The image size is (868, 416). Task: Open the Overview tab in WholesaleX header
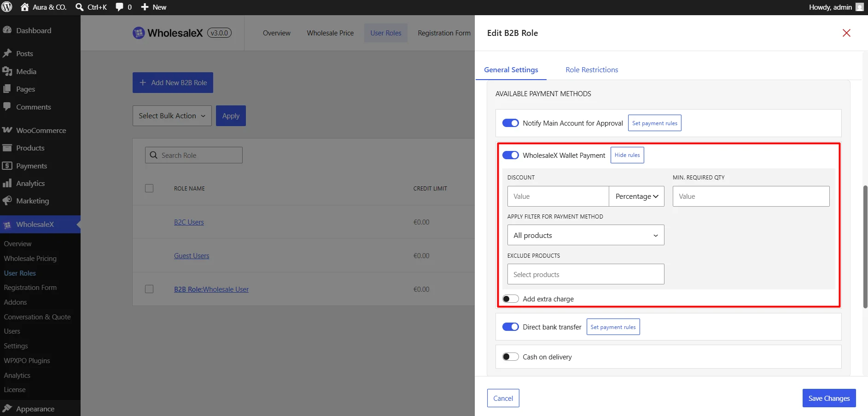click(x=277, y=33)
